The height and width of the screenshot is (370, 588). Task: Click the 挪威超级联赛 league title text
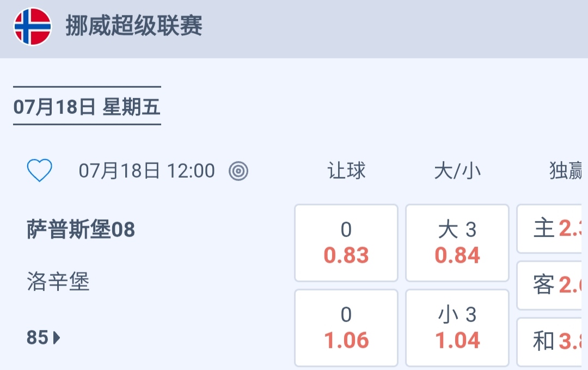[x=134, y=27]
